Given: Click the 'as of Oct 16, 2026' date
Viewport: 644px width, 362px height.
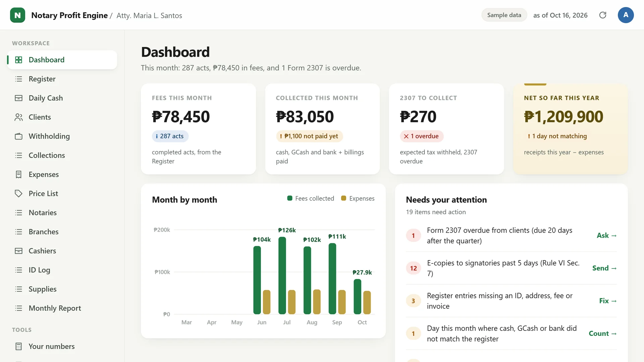Looking at the screenshot, I should point(560,15).
